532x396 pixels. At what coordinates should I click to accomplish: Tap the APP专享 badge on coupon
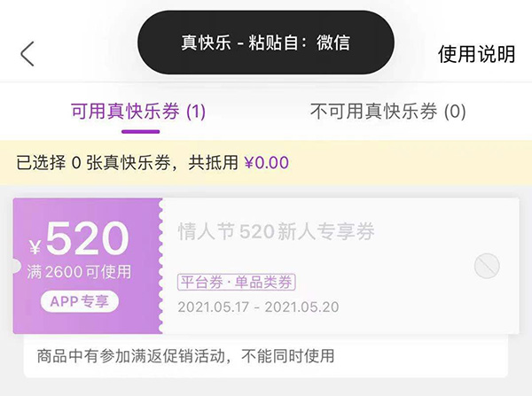coord(79,300)
